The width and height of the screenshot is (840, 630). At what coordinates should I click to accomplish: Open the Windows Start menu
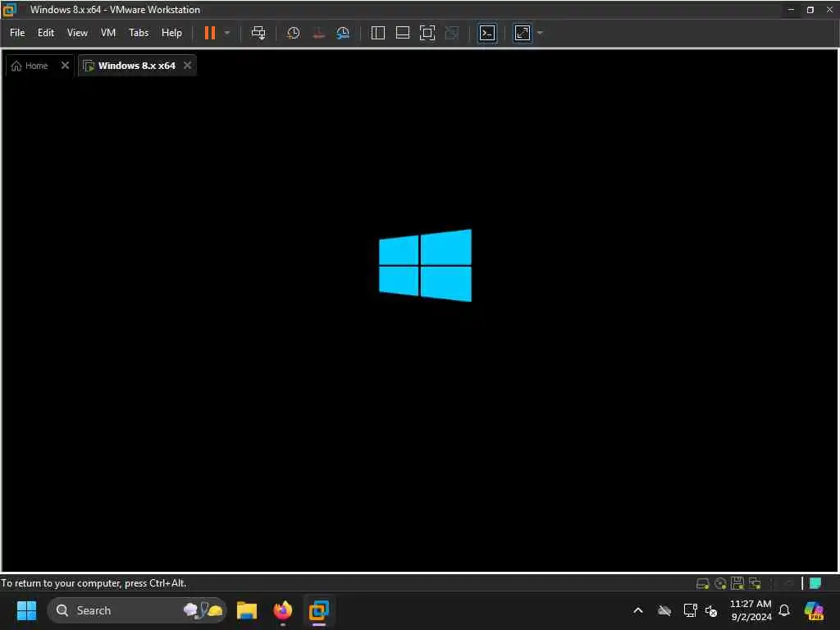[26, 610]
